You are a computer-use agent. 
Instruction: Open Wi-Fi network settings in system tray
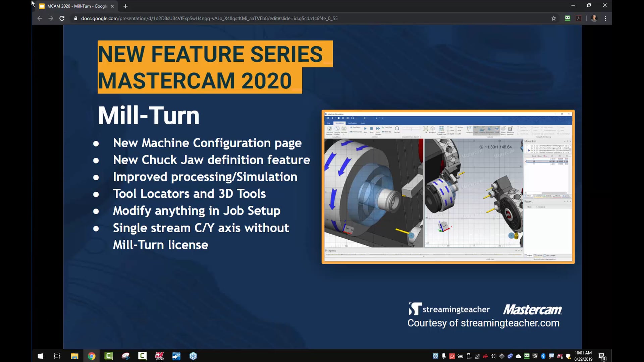tap(477, 356)
